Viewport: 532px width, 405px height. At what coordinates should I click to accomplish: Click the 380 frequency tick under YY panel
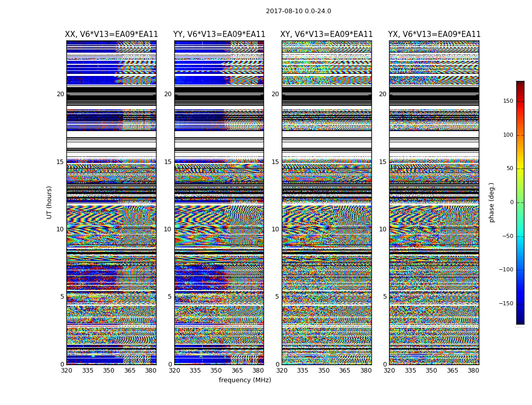tap(258, 371)
